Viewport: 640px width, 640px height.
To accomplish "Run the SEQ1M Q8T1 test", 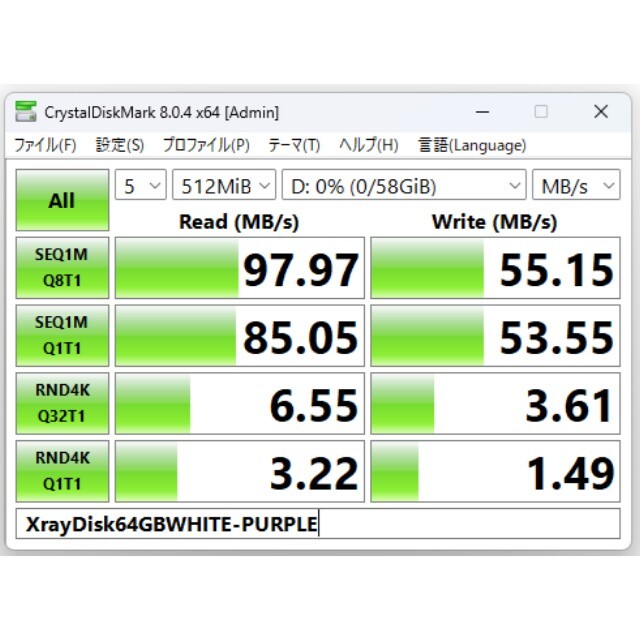I will (62, 268).
